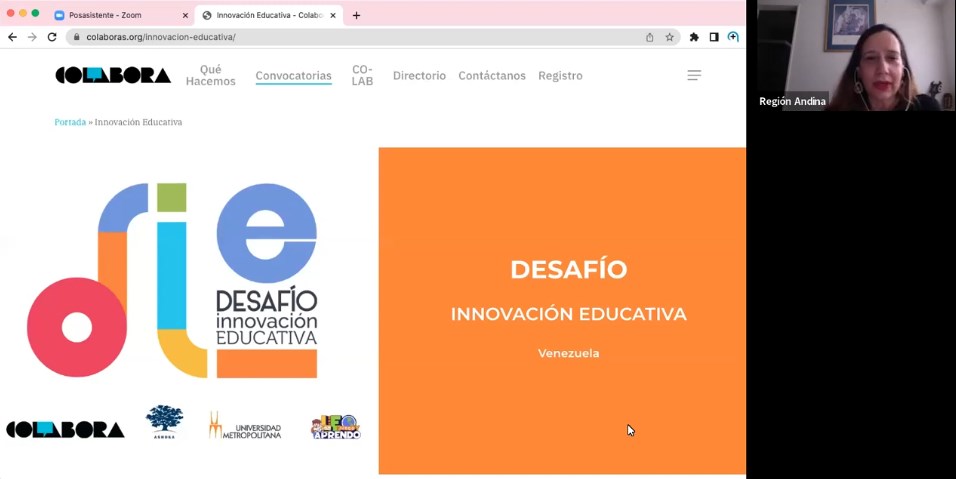Screen dimensions: 956x479
Task: Click the browser forward arrow
Action: point(32,37)
